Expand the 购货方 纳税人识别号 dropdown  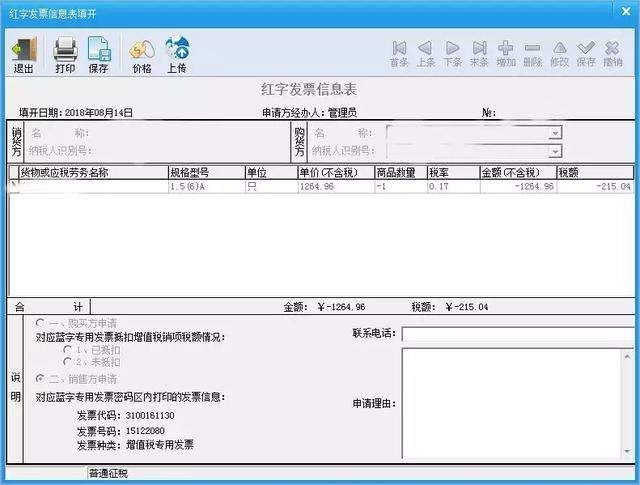tap(554, 151)
